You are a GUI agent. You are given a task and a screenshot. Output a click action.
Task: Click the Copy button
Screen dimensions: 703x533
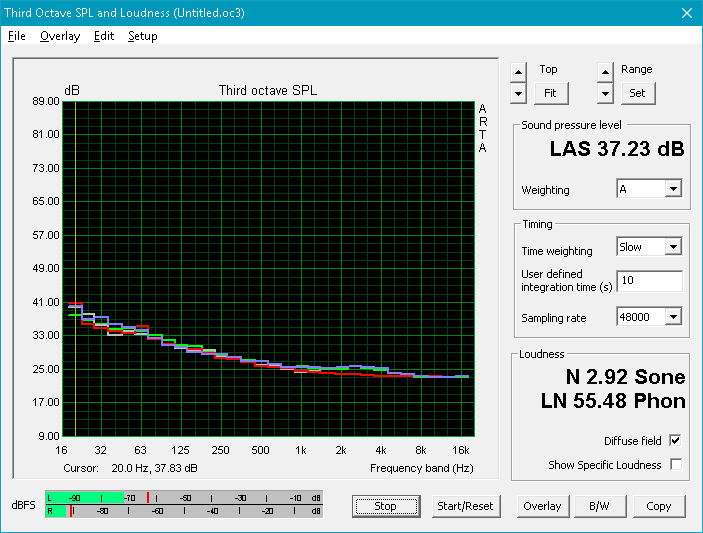[659, 506]
